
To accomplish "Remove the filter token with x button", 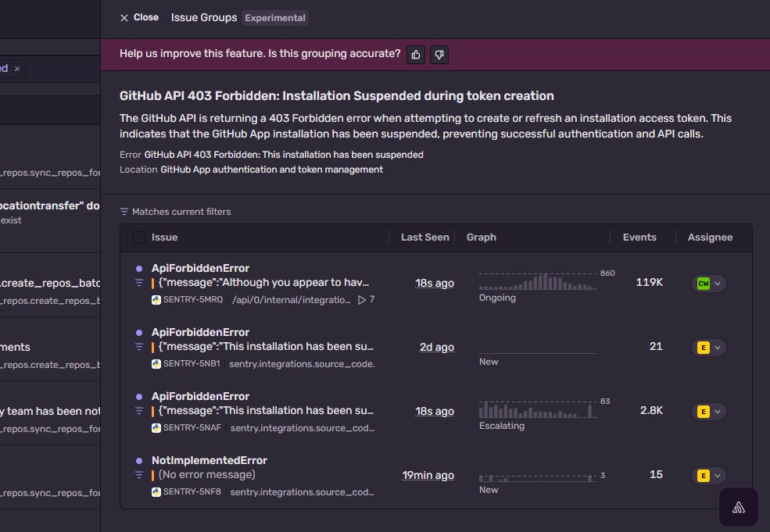I will [x=17, y=69].
